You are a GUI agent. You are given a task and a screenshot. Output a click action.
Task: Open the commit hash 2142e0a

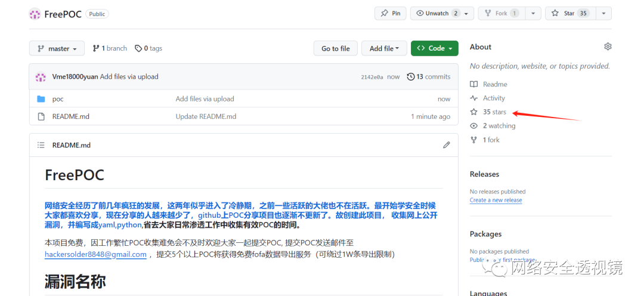click(372, 77)
